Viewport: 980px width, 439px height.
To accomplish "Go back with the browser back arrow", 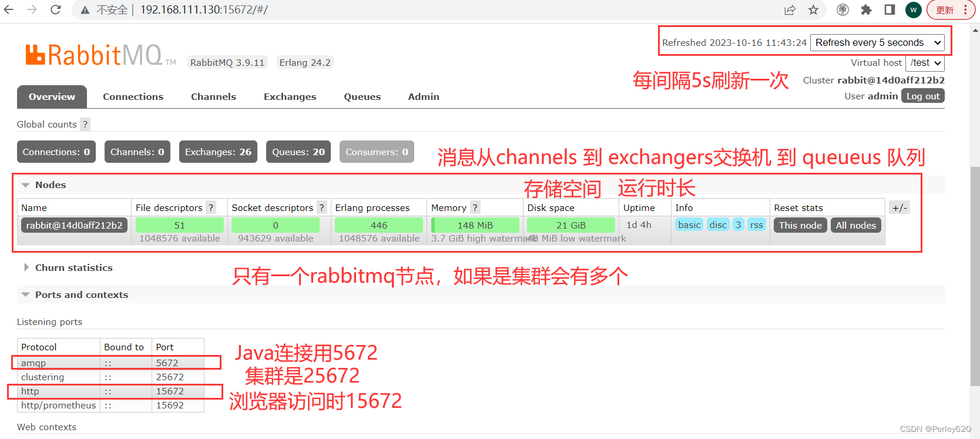I will click(x=9, y=9).
